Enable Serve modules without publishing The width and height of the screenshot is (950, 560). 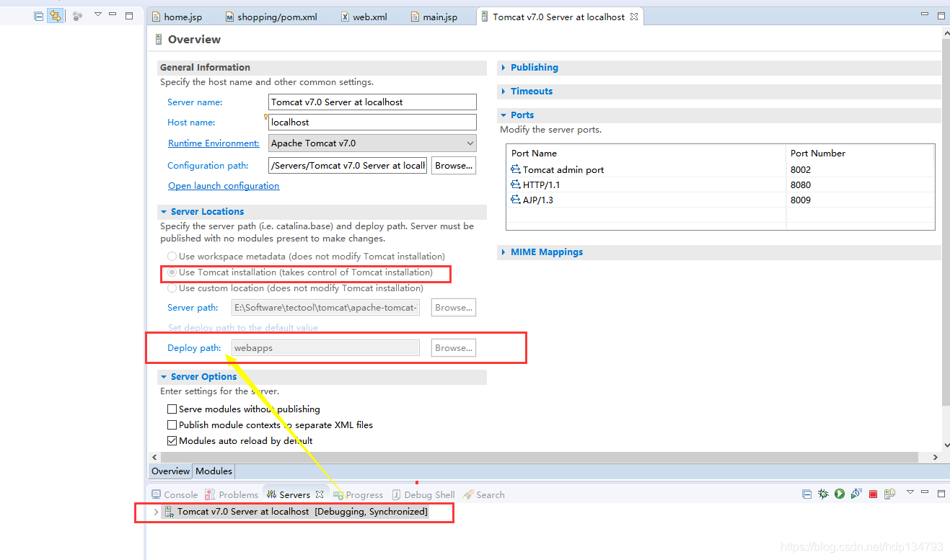tap(172, 409)
